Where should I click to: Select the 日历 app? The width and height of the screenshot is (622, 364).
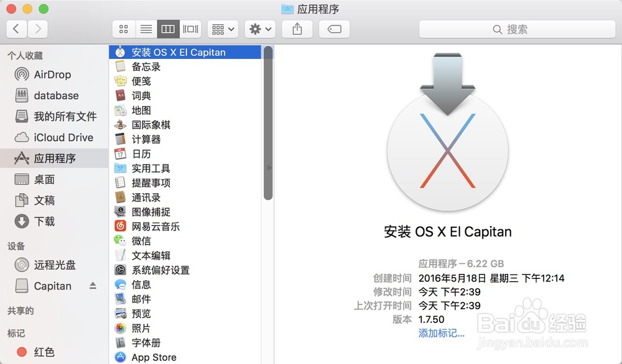(185, 153)
